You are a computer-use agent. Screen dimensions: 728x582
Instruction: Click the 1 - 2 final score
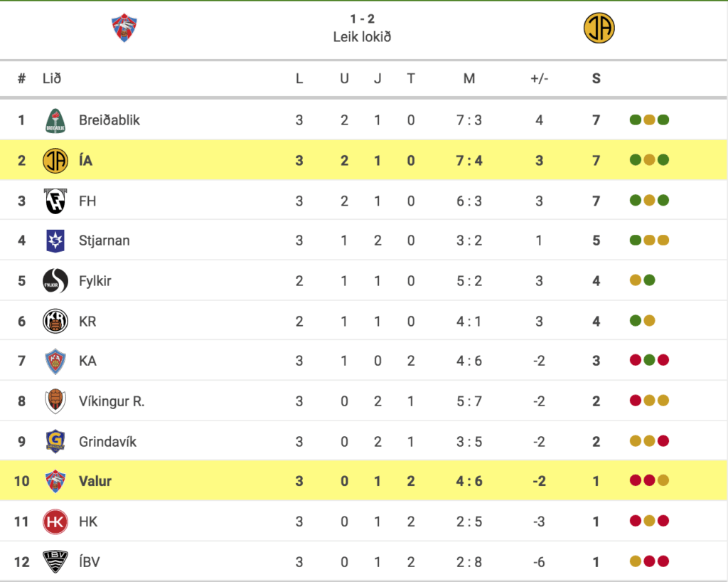click(x=362, y=19)
